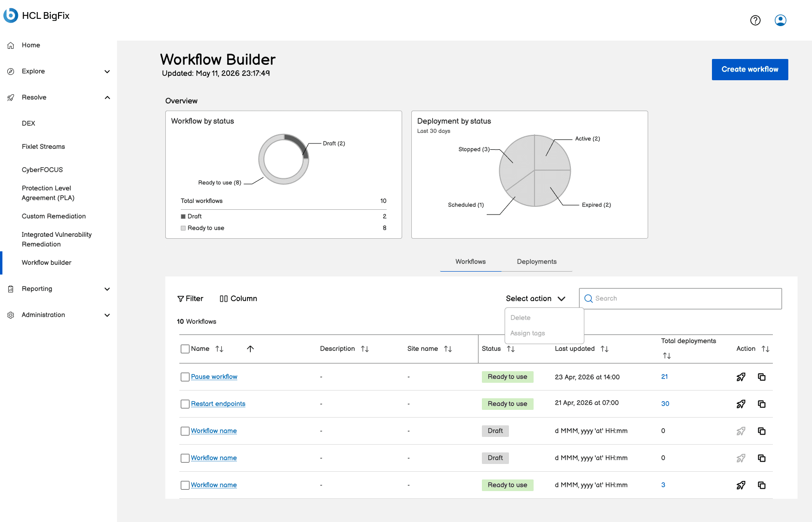Screen dimensions: 812x522
Task: Open Fixlet Streams in sidebar
Action: pos(43,146)
